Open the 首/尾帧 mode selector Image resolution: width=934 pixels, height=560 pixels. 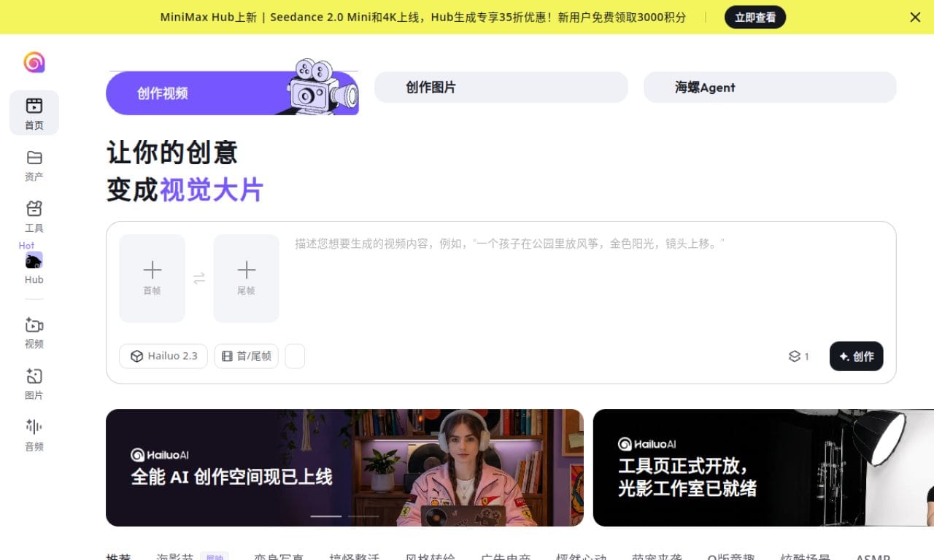tap(246, 356)
